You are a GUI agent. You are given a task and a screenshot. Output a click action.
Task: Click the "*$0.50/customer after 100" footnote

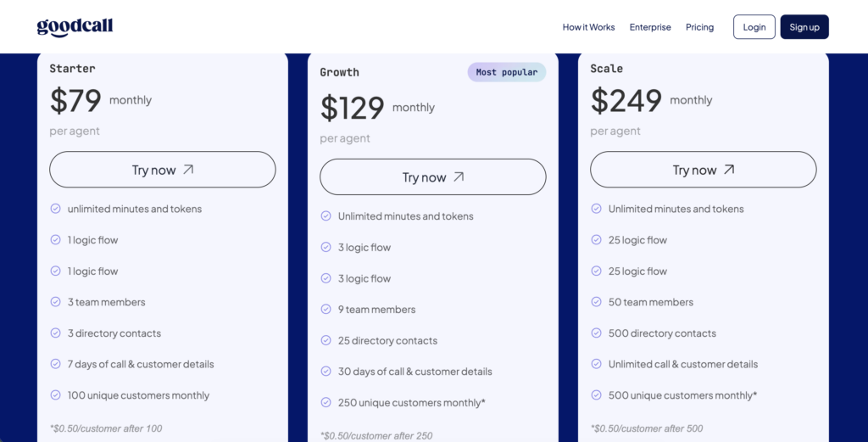(x=106, y=428)
